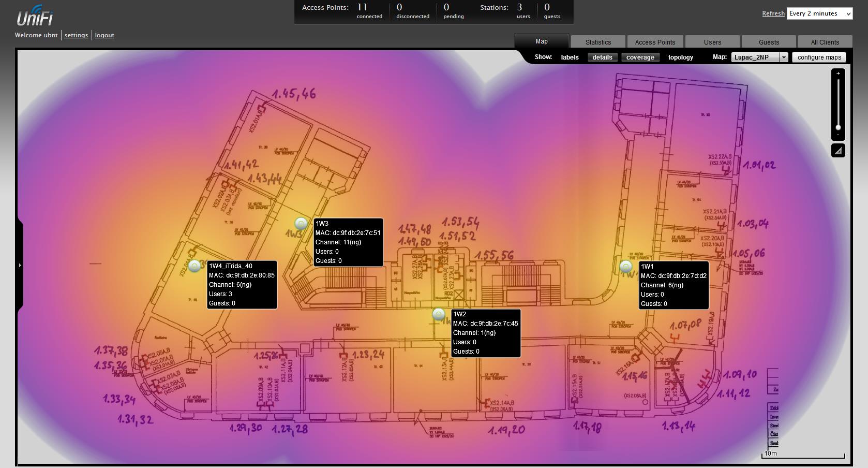Switch to the All Clients tab
Viewport: 868px width, 468px height.
coord(825,42)
